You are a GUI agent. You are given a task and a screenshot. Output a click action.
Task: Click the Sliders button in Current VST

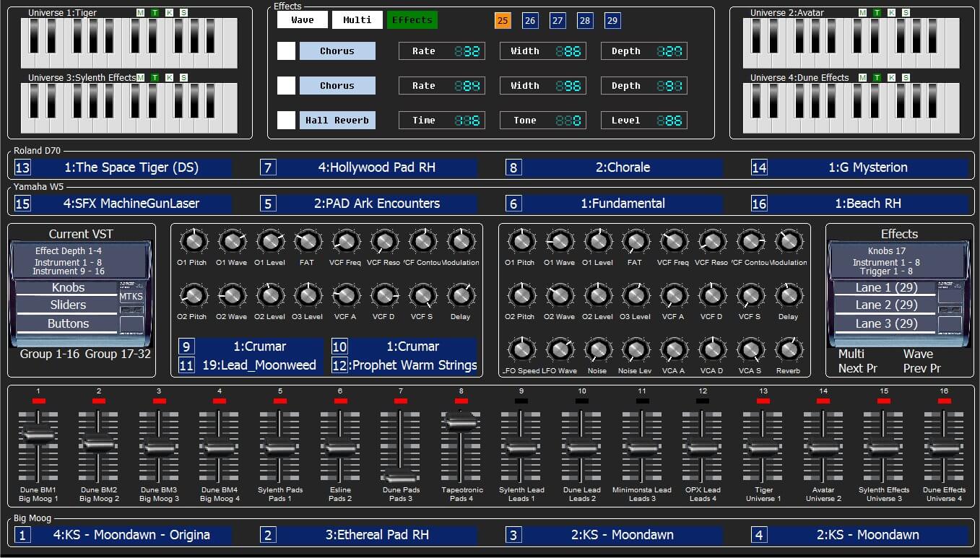68,305
